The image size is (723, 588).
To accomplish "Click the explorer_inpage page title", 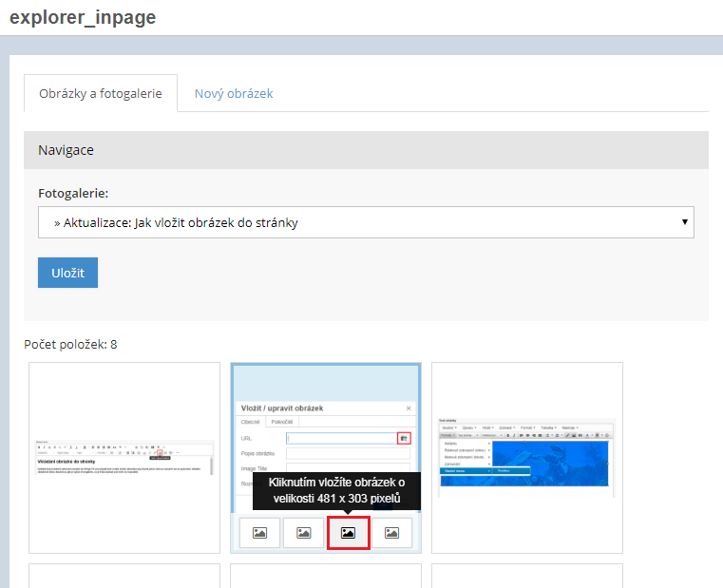I will [x=83, y=17].
